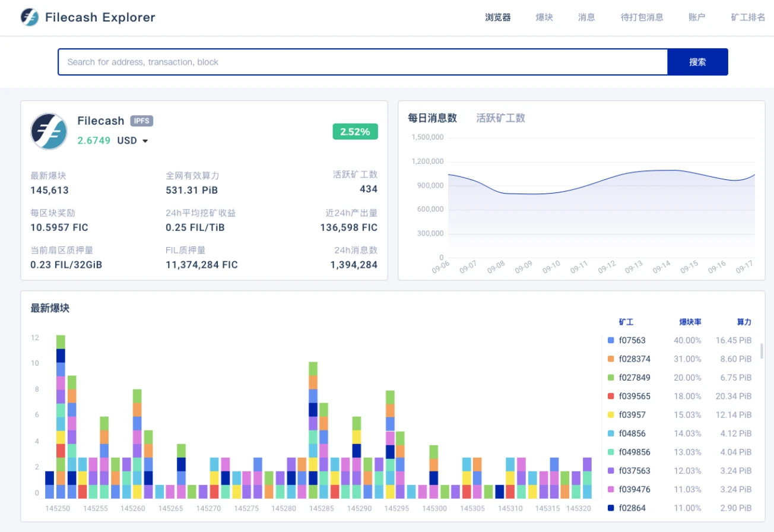Image resolution: width=774 pixels, height=532 pixels.
Task: Click the f028374 legend color swatch
Action: pyautogui.click(x=611, y=359)
